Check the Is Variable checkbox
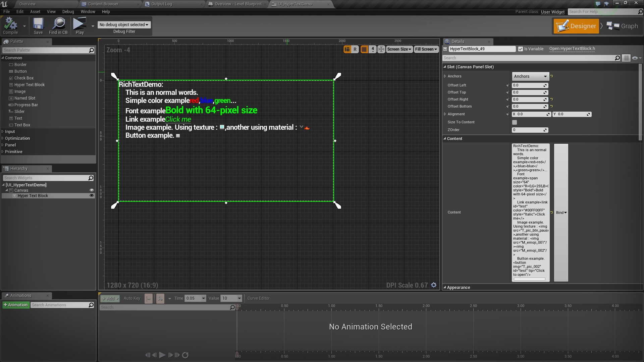This screenshot has width=644, height=362. point(521,49)
